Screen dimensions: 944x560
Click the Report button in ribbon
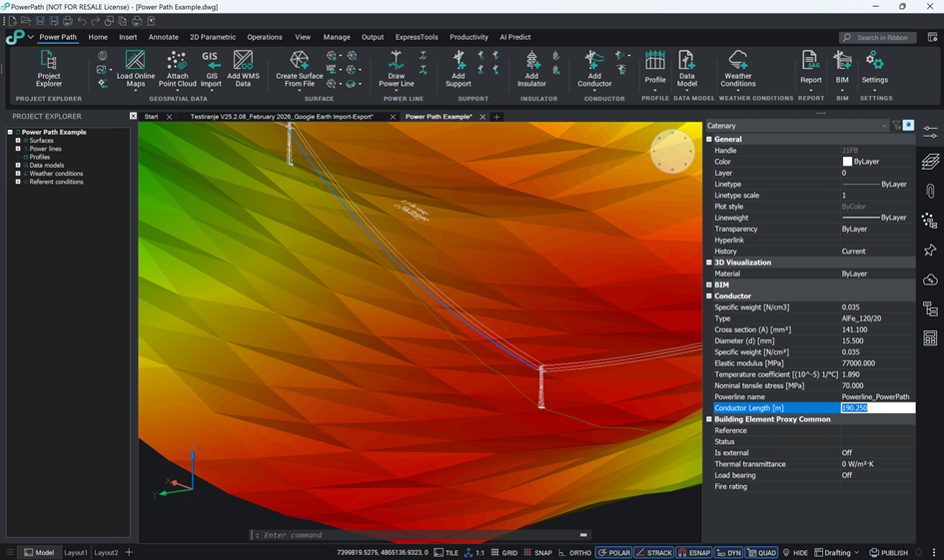(x=810, y=68)
